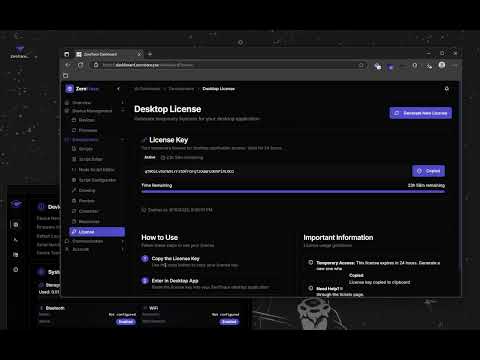Click the step 1 Copy the License Key circle

click(x=145, y=259)
